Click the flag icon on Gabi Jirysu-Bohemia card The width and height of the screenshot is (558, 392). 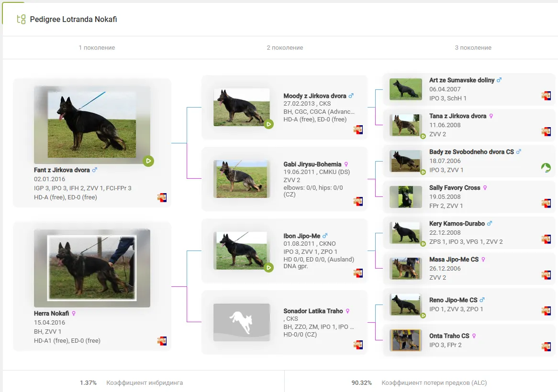(x=358, y=201)
